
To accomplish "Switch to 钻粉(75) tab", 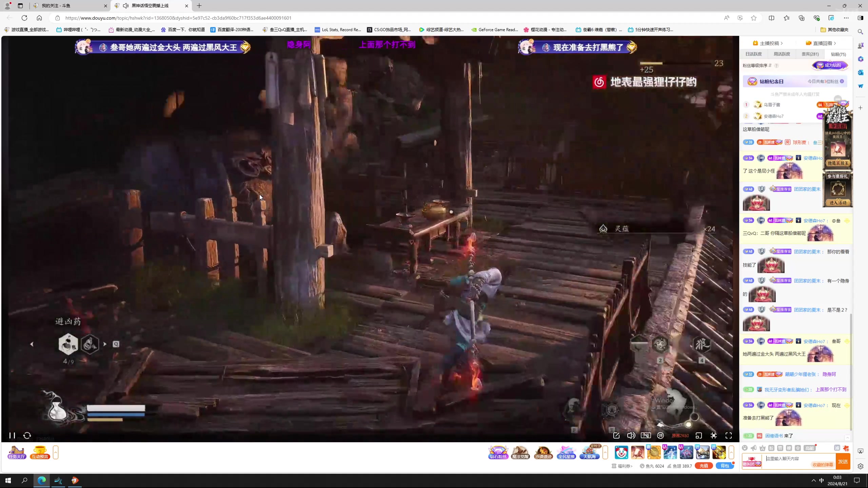I will click(839, 54).
